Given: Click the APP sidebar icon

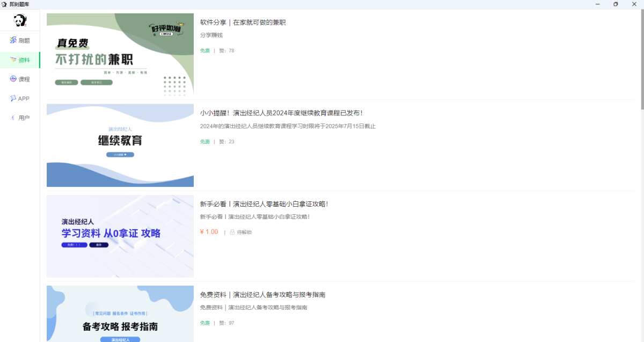Looking at the screenshot, I should (x=13, y=98).
